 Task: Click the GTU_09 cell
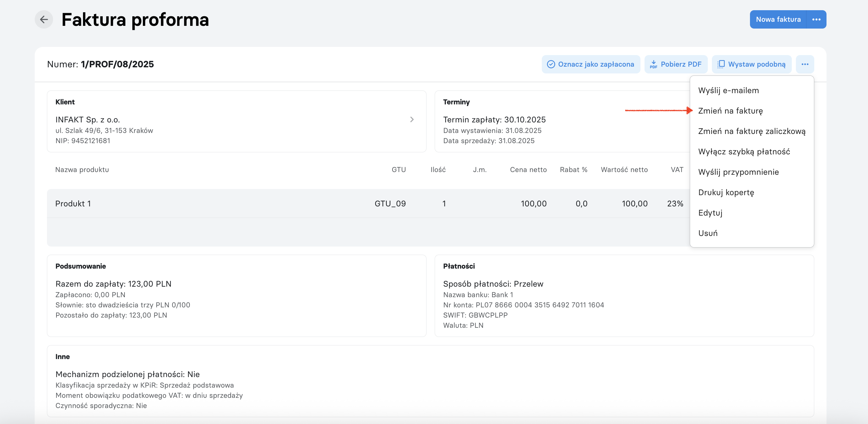point(390,204)
